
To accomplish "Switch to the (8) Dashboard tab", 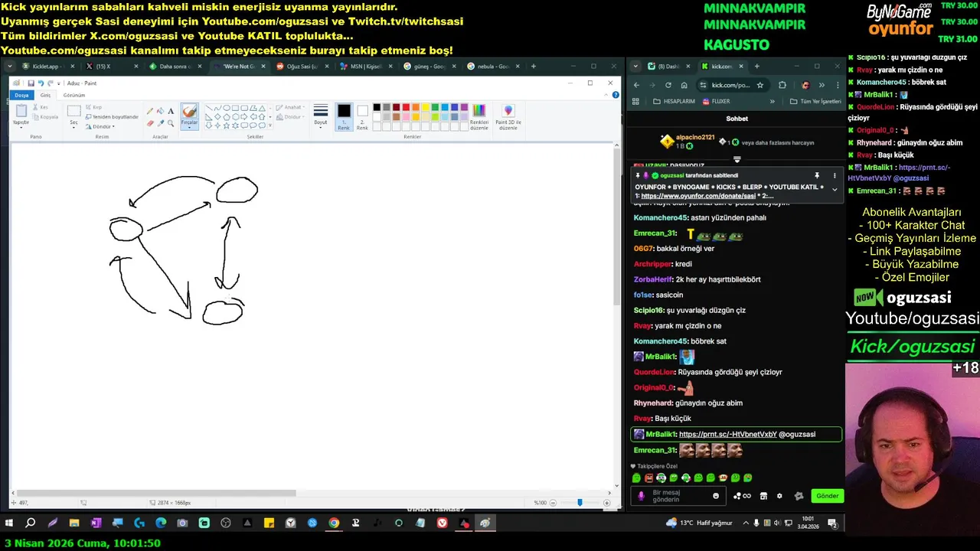I will point(669,67).
